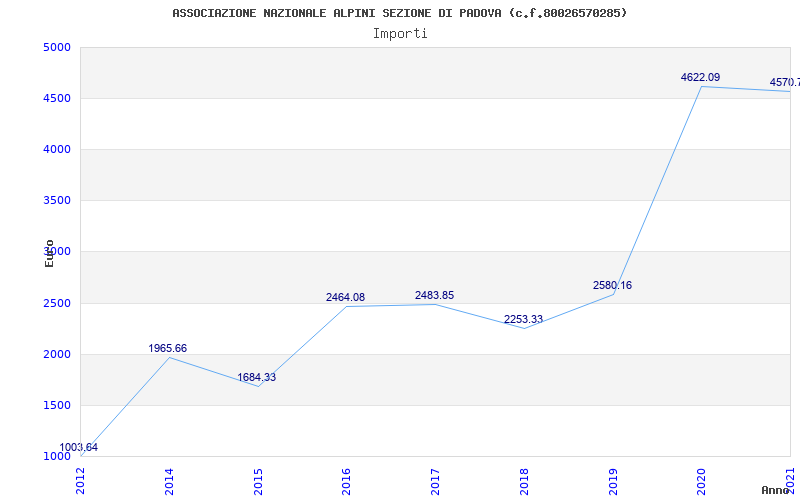This screenshot has height=500, width=800.
Task: Click the 2017 x-axis year label
Action: (435, 482)
